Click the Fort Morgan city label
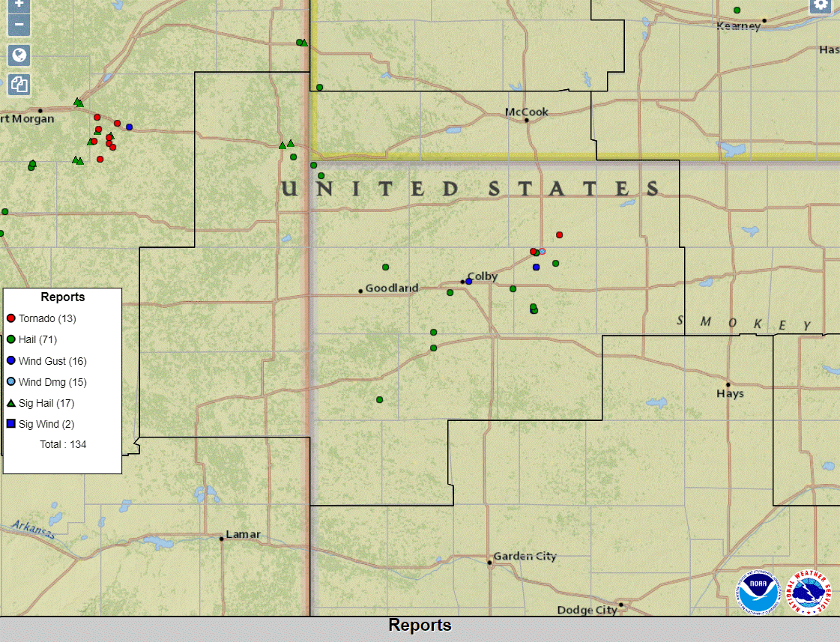 coord(27,119)
